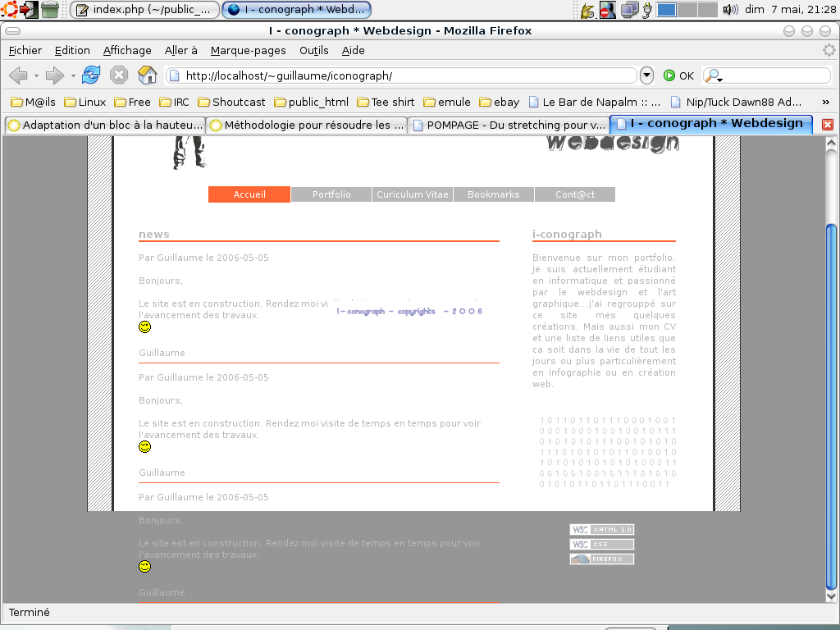The width and height of the screenshot is (840, 630).
Task: Open the Home page icon
Action: 147,75
